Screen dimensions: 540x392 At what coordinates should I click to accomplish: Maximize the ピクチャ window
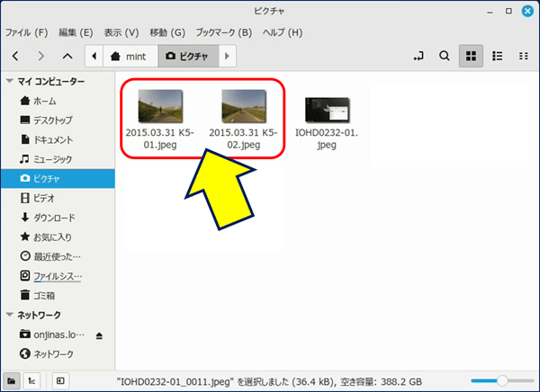pos(508,11)
